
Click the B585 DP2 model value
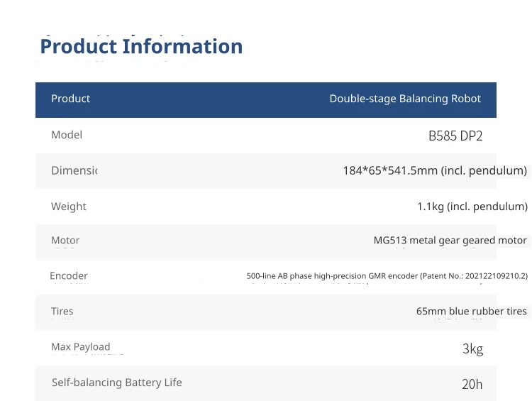click(455, 136)
